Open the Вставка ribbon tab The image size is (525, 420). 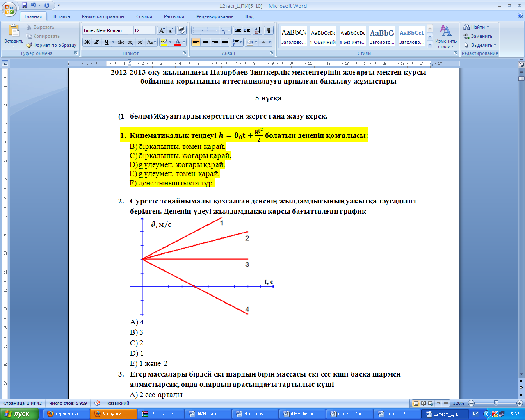point(62,16)
